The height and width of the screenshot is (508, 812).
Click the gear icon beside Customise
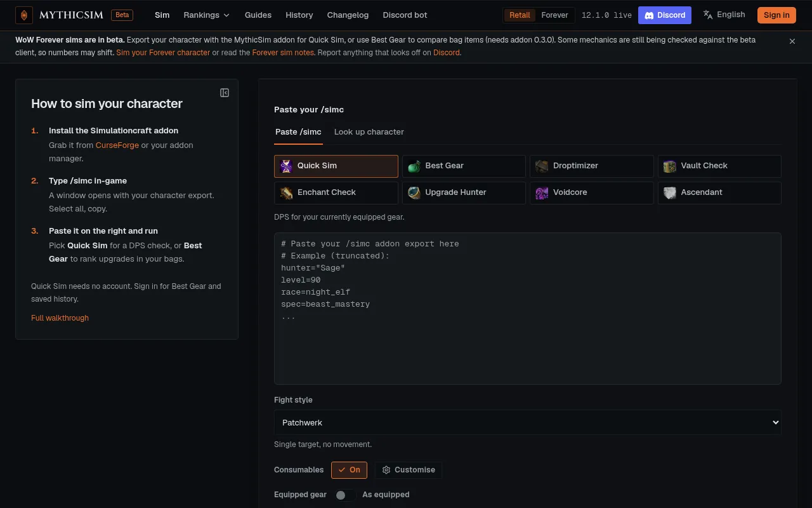pyautogui.click(x=386, y=470)
